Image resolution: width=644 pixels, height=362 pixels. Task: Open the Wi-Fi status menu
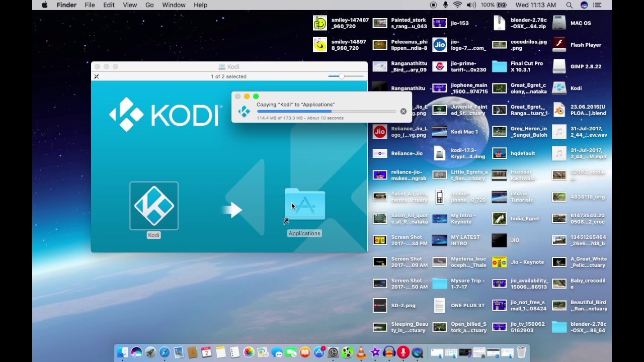457,5
